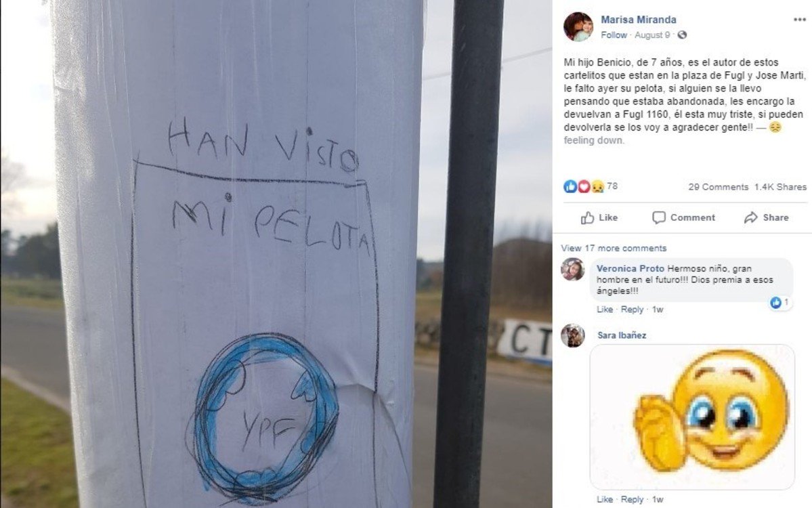Follow Marisa Miranda
812x508 pixels.
(614, 35)
